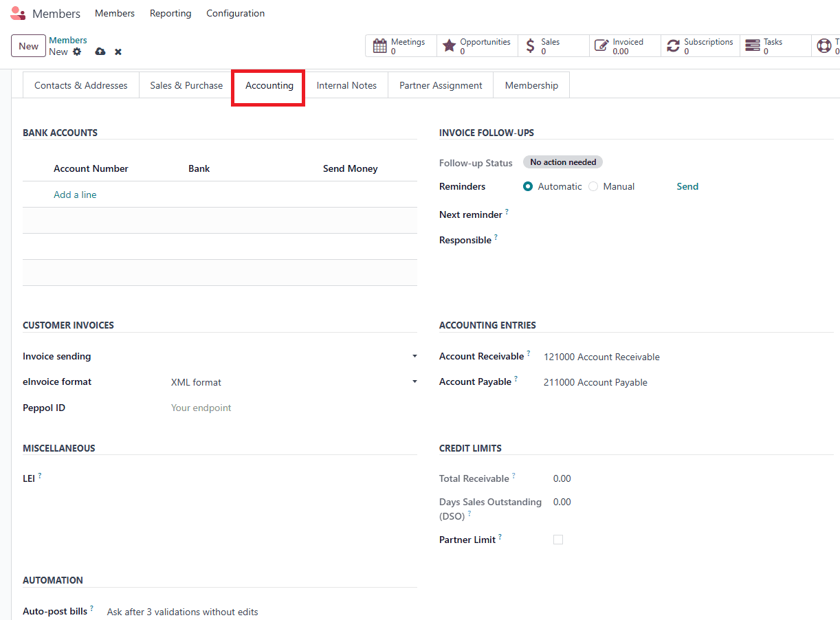Open the Members top menu
Screen dimensions: 840x620
[x=115, y=13]
